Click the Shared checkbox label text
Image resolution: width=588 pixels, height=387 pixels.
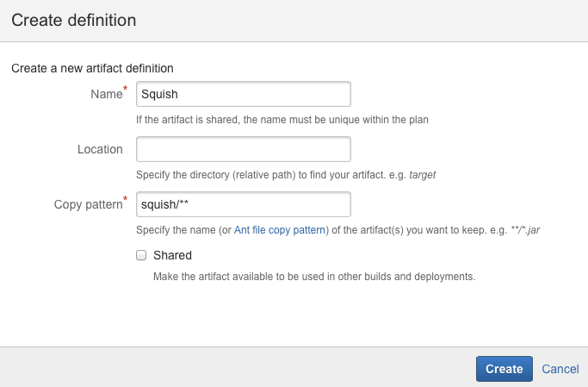[x=172, y=255]
